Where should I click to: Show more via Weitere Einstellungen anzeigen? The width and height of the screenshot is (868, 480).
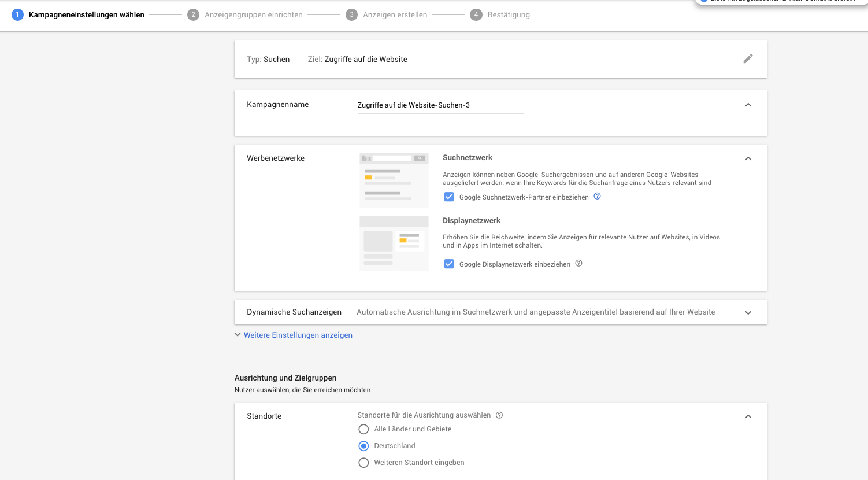point(294,335)
